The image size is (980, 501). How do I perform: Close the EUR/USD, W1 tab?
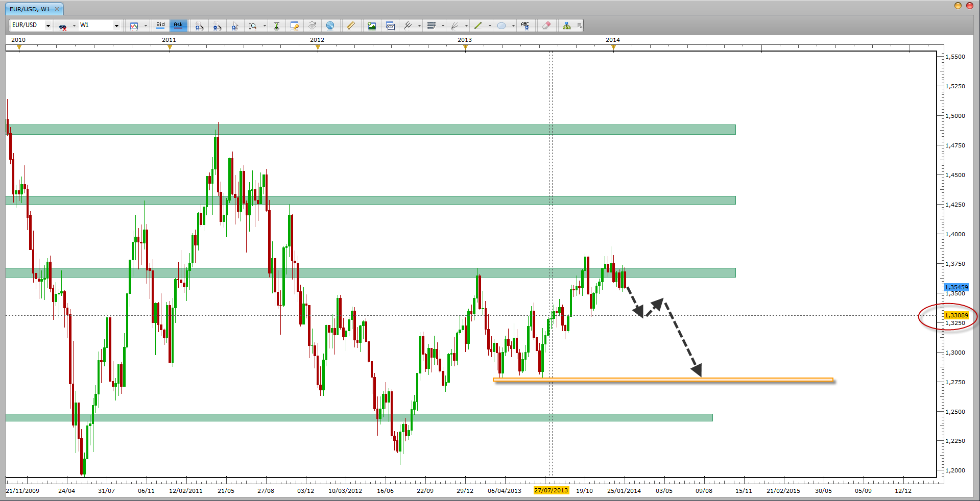57,9
